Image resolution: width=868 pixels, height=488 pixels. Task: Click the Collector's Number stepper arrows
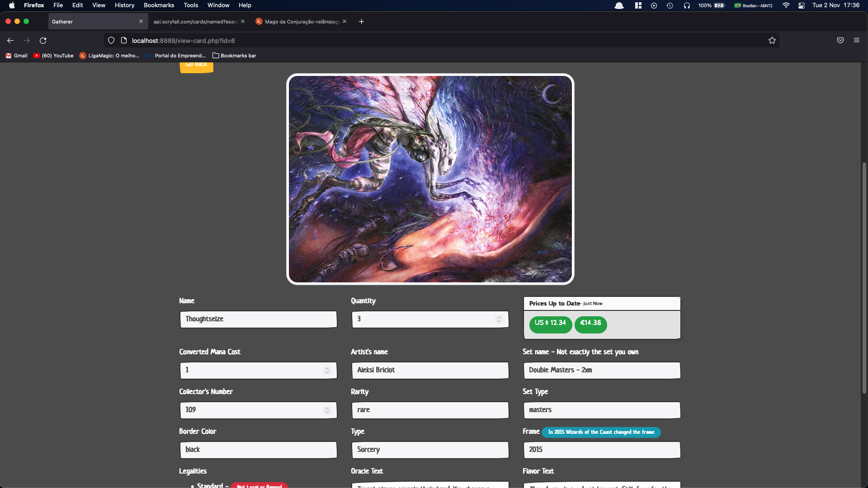coord(327,410)
